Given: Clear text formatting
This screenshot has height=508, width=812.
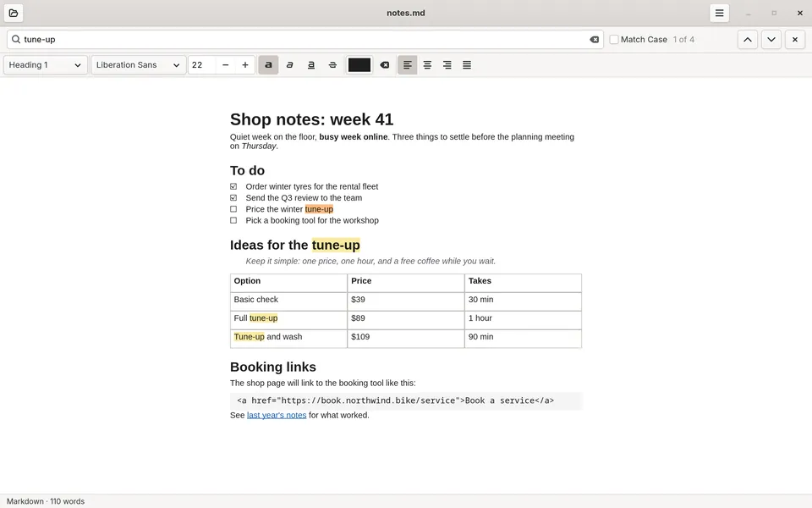Looking at the screenshot, I should 384,65.
